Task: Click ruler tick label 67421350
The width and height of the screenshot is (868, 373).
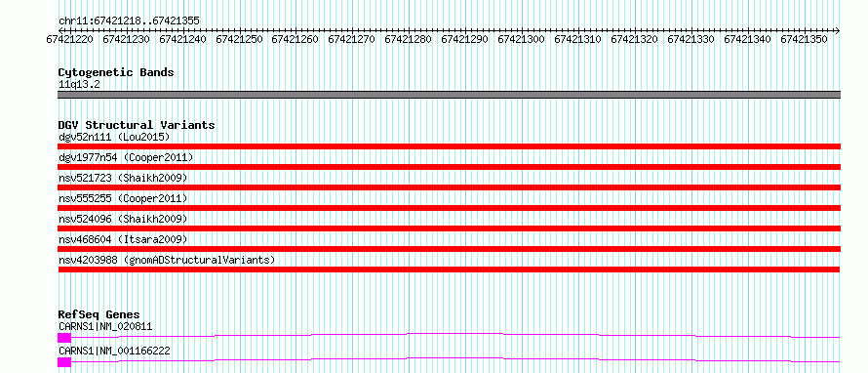Action: pyautogui.click(x=804, y=39)
